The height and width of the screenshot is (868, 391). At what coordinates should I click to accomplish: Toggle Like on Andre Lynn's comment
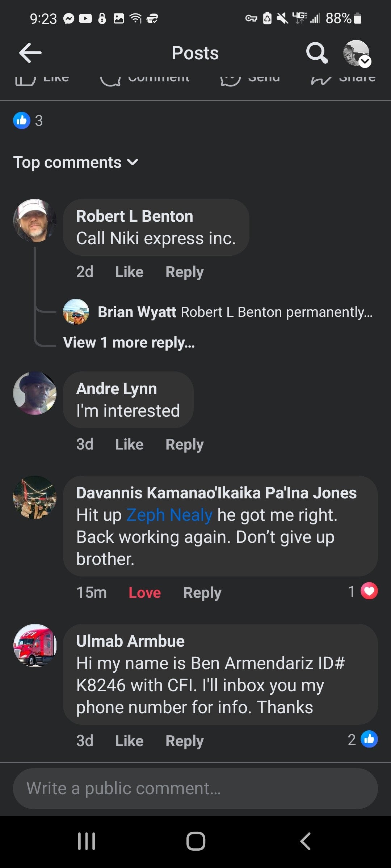point(129,444)
